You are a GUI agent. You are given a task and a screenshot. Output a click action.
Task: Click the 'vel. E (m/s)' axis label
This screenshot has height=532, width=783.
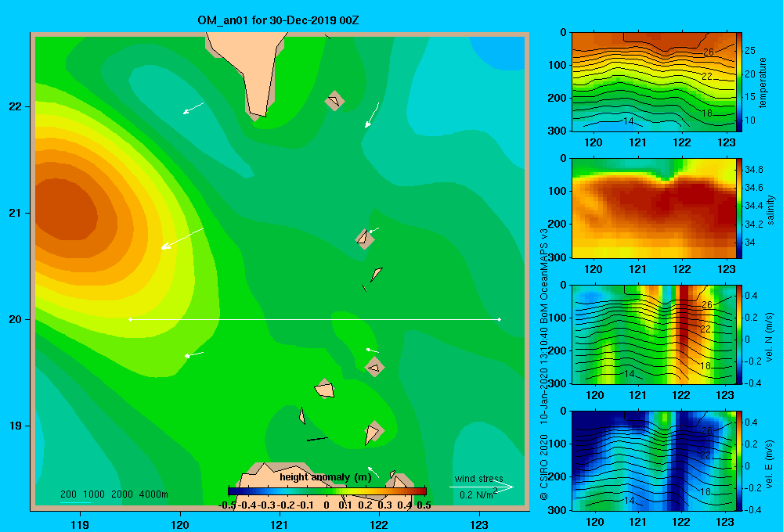pyautogui.click(x=770, y=464)
